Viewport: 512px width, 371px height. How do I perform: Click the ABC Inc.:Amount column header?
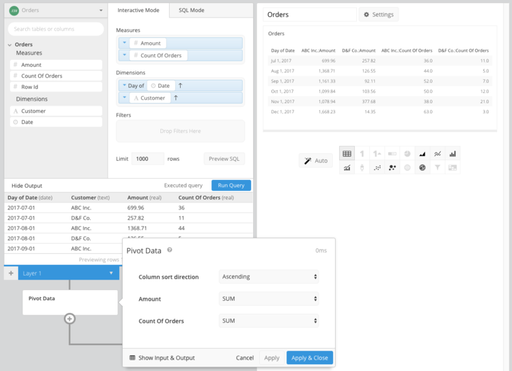[x=318, y=51]
